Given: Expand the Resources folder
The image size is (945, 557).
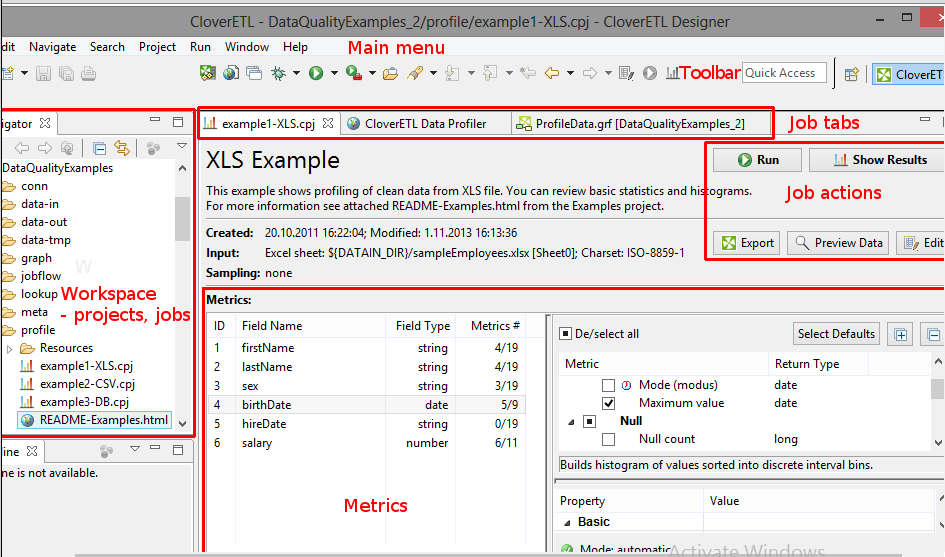Looking at the screenshot, I should coord(9,348).
